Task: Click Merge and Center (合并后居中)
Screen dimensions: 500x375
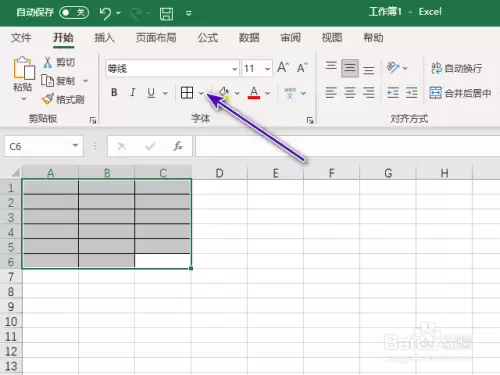Action: click(x=460, y=93)
